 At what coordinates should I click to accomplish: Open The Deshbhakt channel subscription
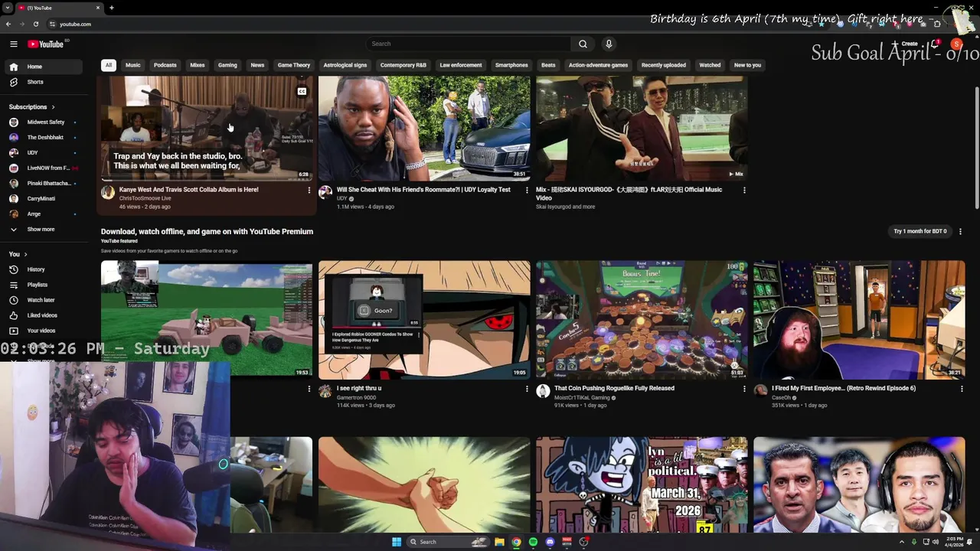click(x=44, y=137)
